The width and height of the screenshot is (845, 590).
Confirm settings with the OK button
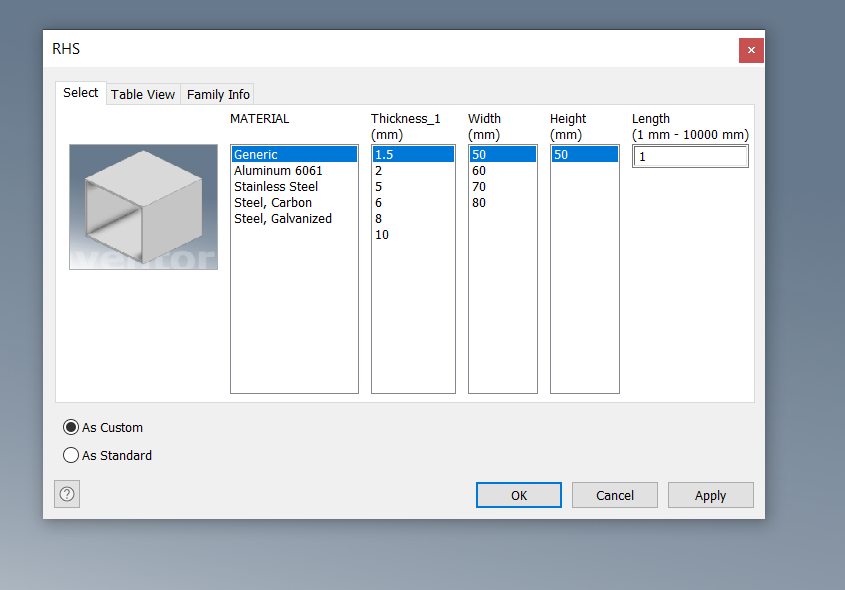(518, 494)
